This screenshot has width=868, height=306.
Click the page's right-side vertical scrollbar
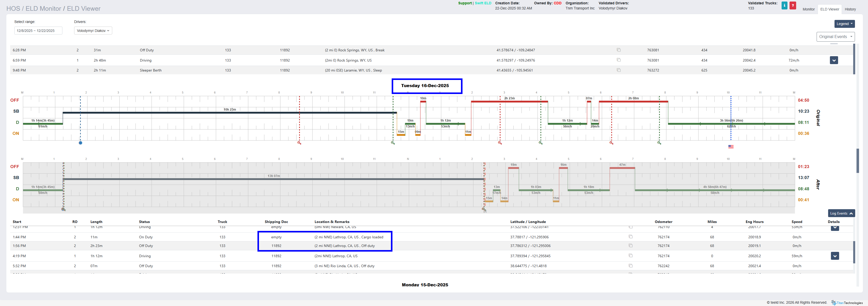(858, 161)
